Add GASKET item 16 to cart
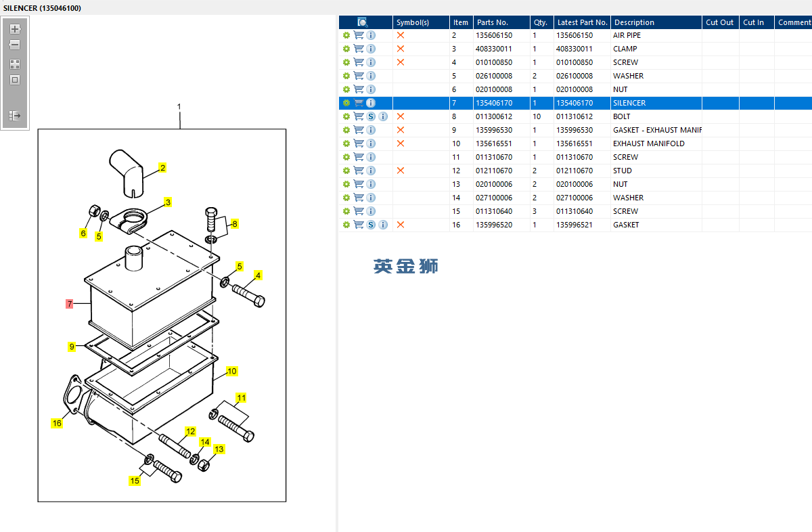The width and height of the screenshot is (812, 532). tap(359, 225)
